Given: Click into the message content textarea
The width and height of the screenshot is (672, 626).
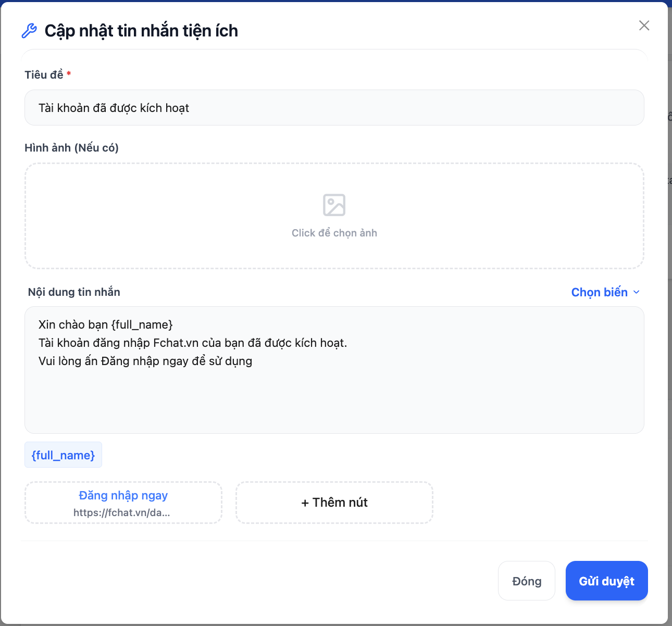Looking at the screenshot, I should (334, 396).
